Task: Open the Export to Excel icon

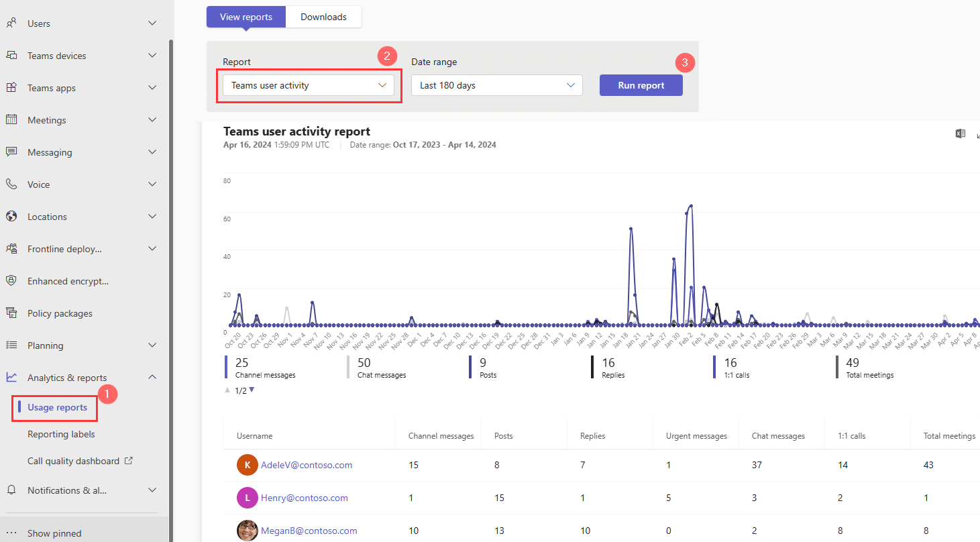Action: tap(960, 133)
